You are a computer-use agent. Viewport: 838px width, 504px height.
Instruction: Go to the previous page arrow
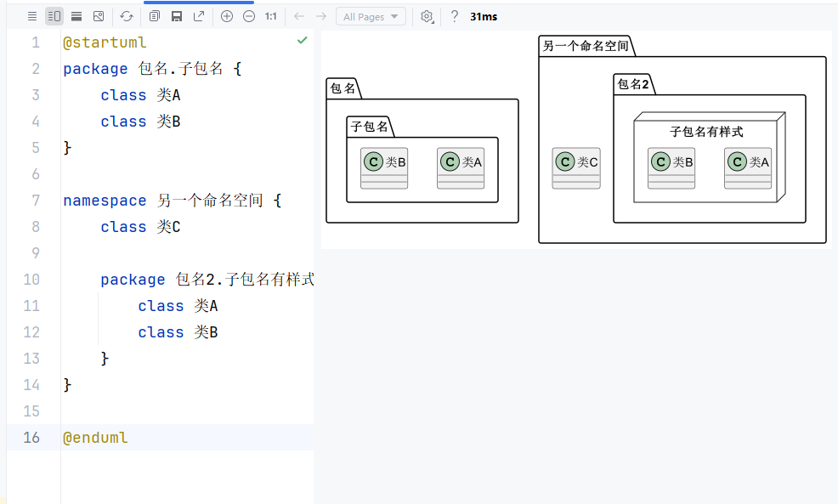pyautogui.click(x=298, y=16)
